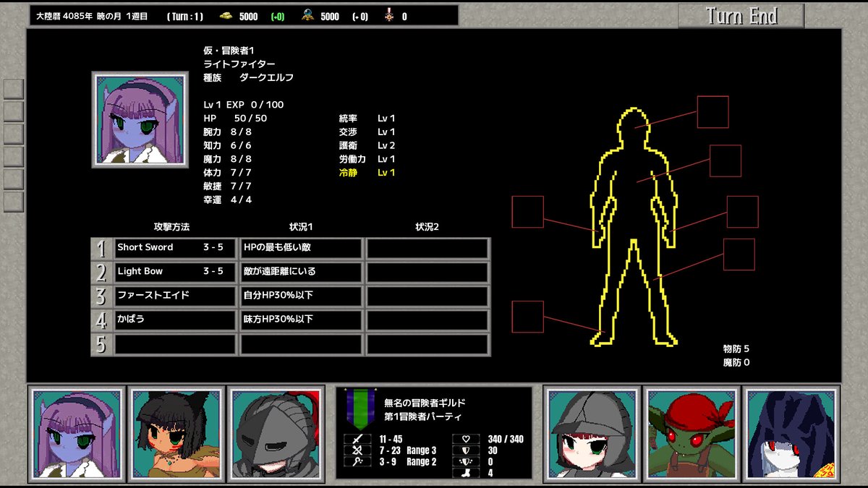Click the Turn End button
The width and height of the screenshot is (868, 488).
coord(741,15)
